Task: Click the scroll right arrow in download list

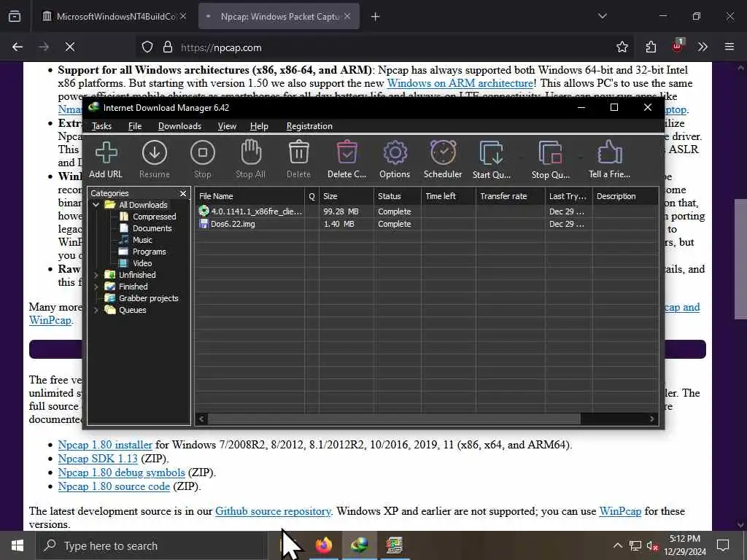Action: click(652, 419)
